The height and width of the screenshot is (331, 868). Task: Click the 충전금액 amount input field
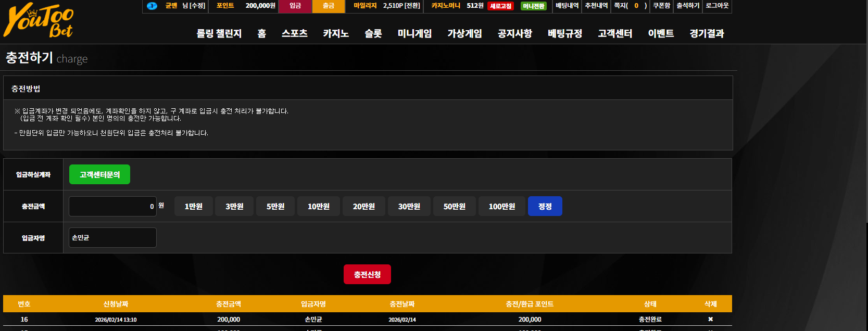112,206
